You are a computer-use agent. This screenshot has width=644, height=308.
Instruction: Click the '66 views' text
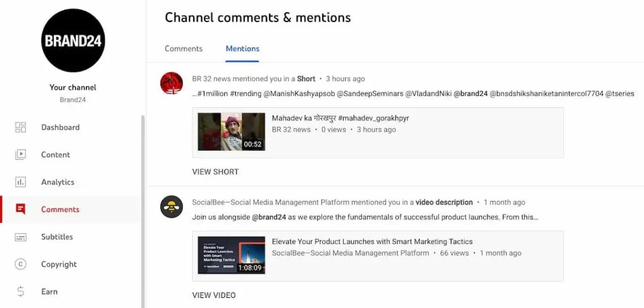pyautogui.click(x=454, y=253)
